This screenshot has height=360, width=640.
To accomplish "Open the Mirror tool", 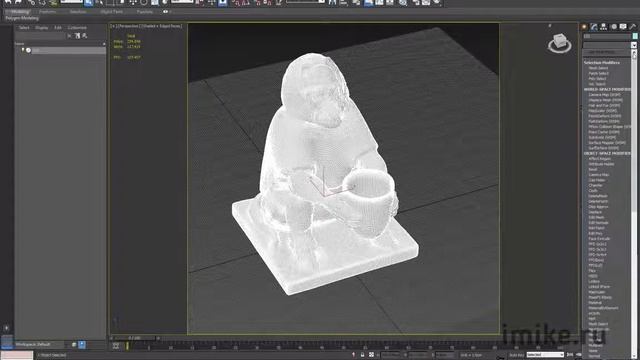I will click(333, 2).
